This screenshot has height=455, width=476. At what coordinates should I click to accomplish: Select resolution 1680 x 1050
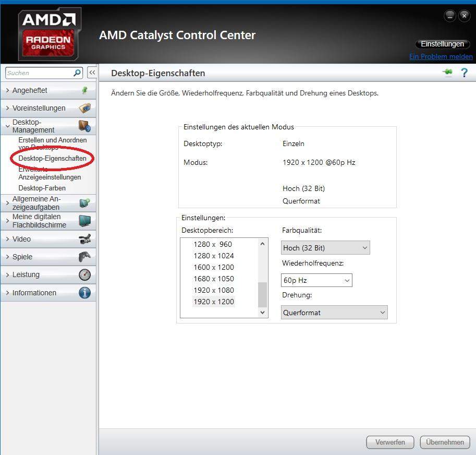(x=214, y=279)
